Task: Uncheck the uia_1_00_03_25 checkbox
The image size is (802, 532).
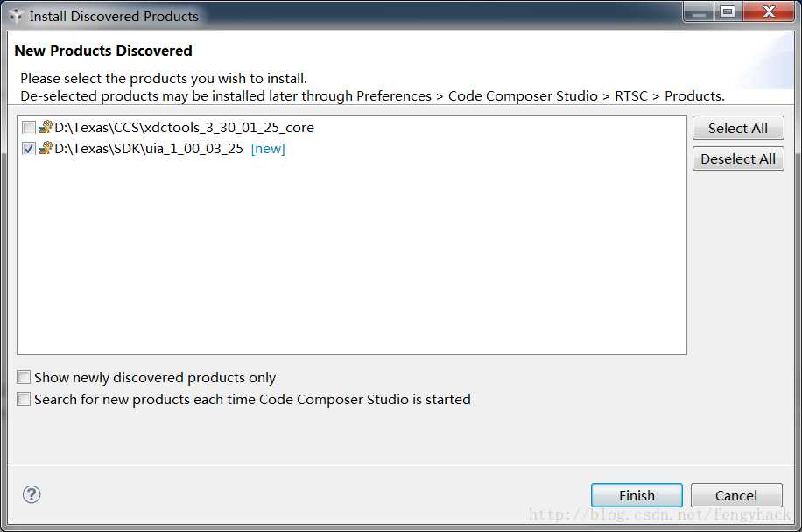Action: [29, 149]
